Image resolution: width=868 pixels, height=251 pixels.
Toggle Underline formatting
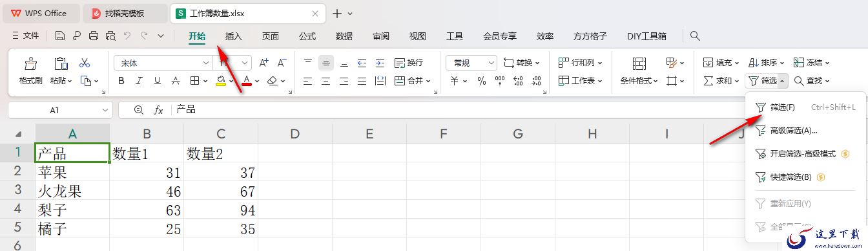coord(157,81)
